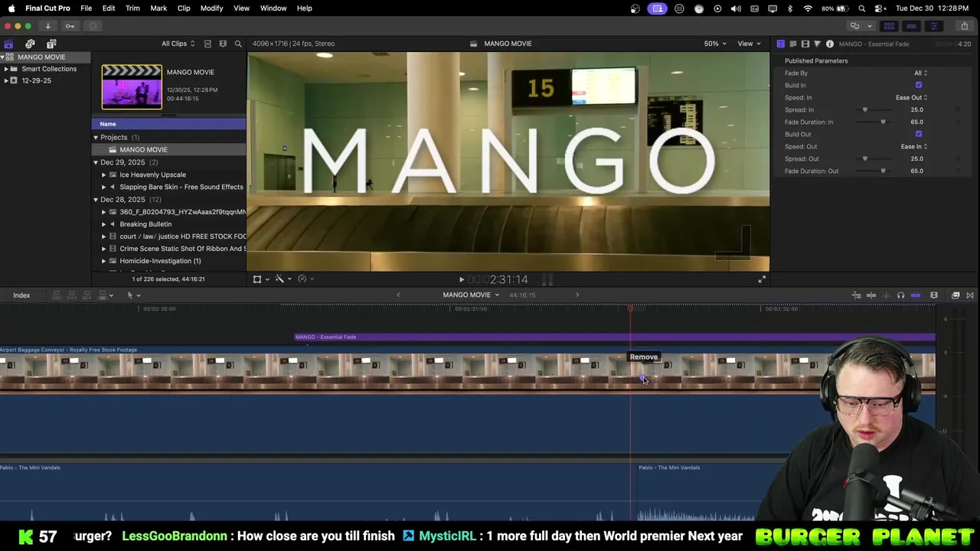
Task: Toggle clip grouping list view icon
Action: point(207,44)
